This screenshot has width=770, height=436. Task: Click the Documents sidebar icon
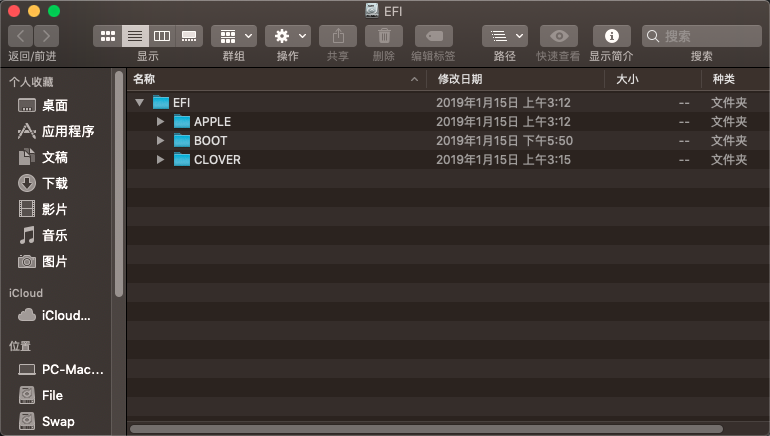tap(27, 157)
